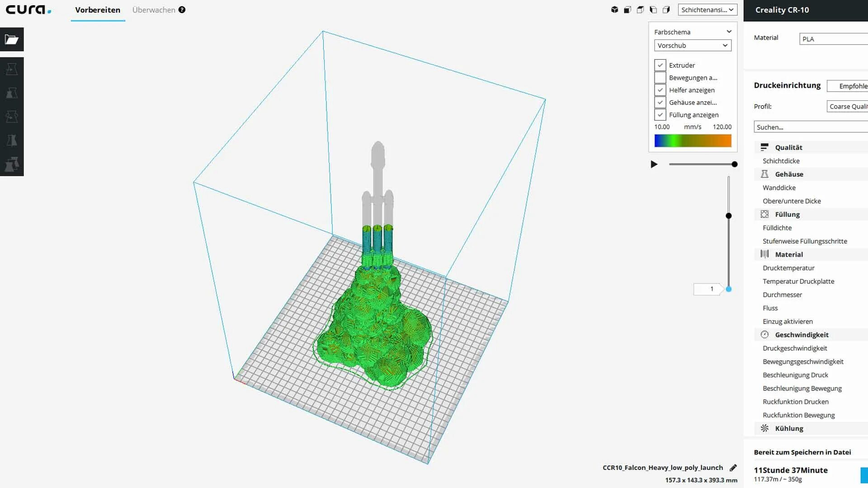Click the open file folder icon
The height and width of the screenshot is (488, 868).
(12, 40)
